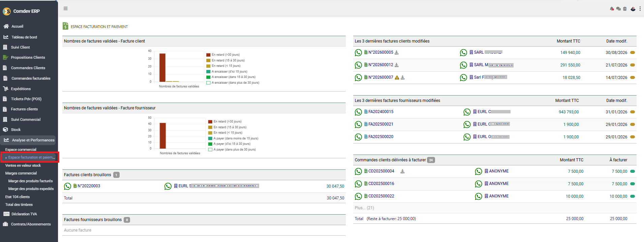This screenshot has height=242, width=644.
Task: Open Etat 104 clients report
Action: (x=17, y=197)
